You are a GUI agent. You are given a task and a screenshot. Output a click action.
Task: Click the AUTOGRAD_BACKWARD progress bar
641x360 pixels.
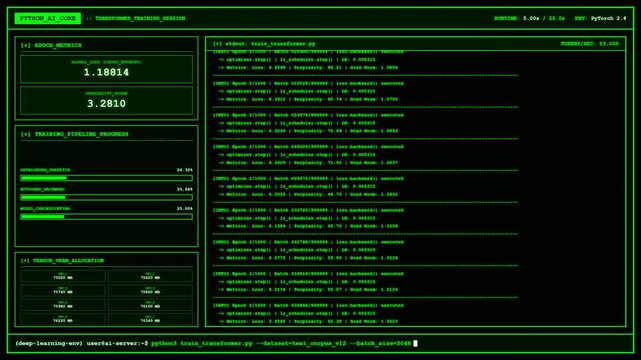[106, 197]
